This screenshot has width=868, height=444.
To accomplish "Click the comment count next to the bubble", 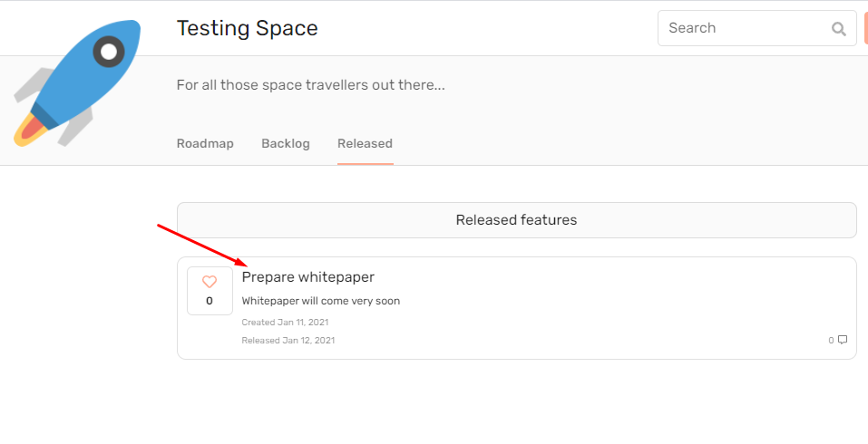I will tap(831, 341).
